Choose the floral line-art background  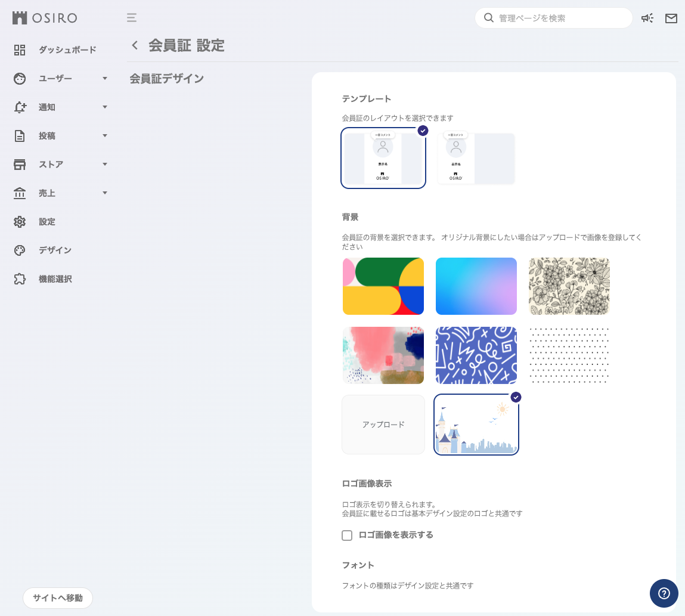[569, 286]
